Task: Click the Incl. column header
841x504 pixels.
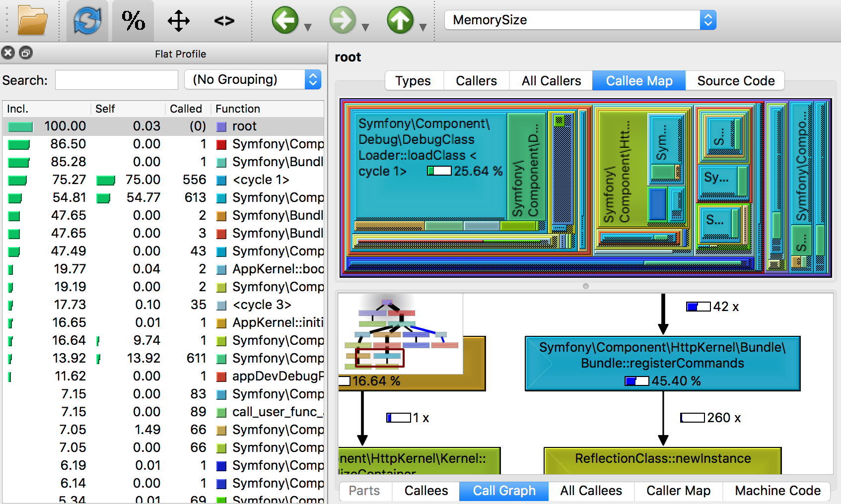Action: coord(18,109)
